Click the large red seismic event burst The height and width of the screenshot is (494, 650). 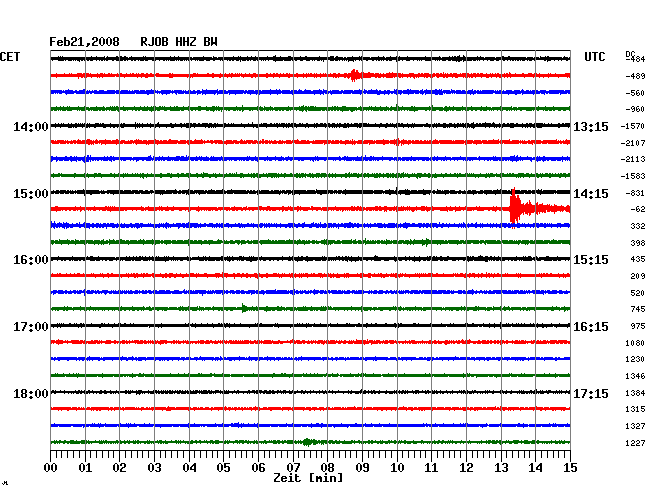[539, 208]
